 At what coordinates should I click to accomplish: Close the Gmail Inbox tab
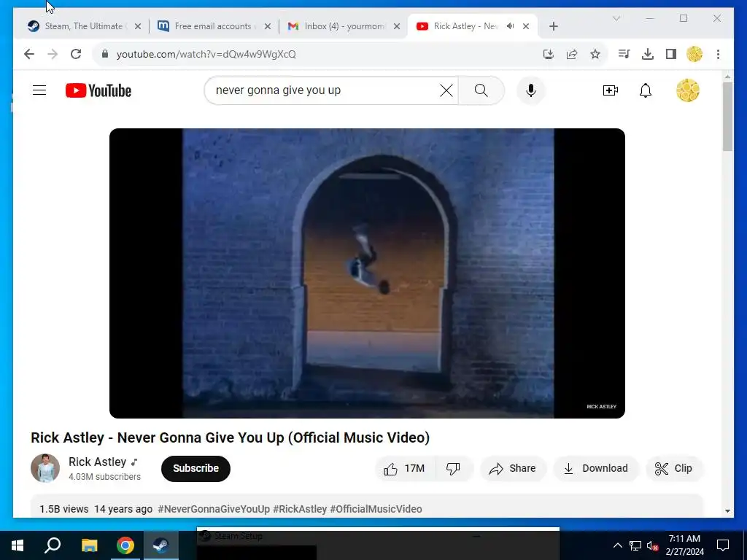[397, 27]
